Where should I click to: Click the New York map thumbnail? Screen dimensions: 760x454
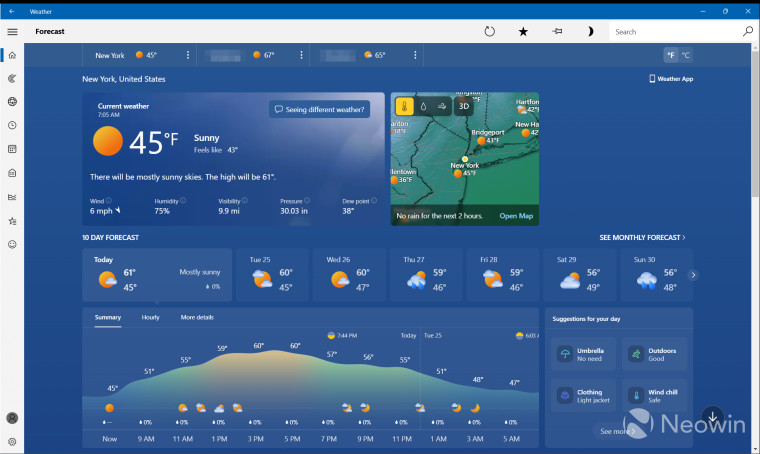465,159
